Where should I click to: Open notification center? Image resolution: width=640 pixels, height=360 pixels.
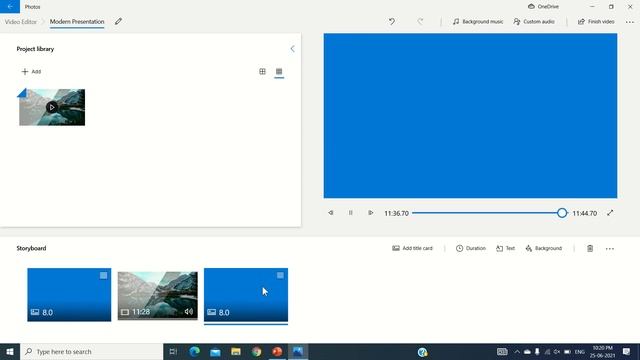627,351
